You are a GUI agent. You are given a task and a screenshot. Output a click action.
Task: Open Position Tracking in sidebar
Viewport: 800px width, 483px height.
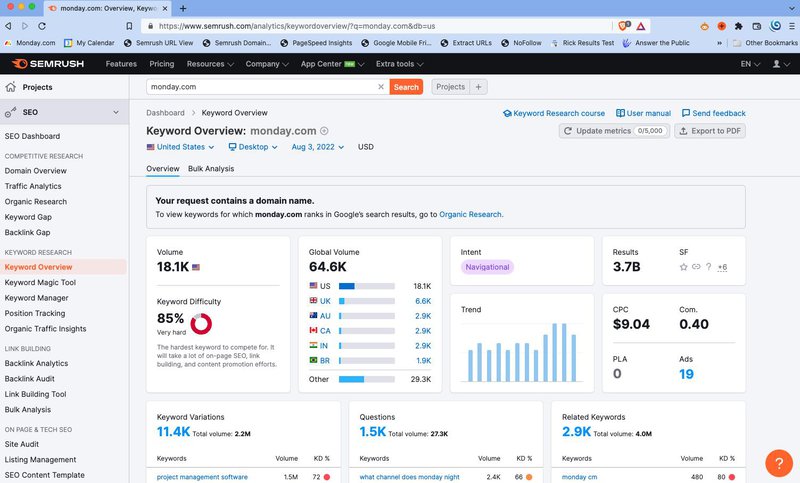(x=35, y=313)
